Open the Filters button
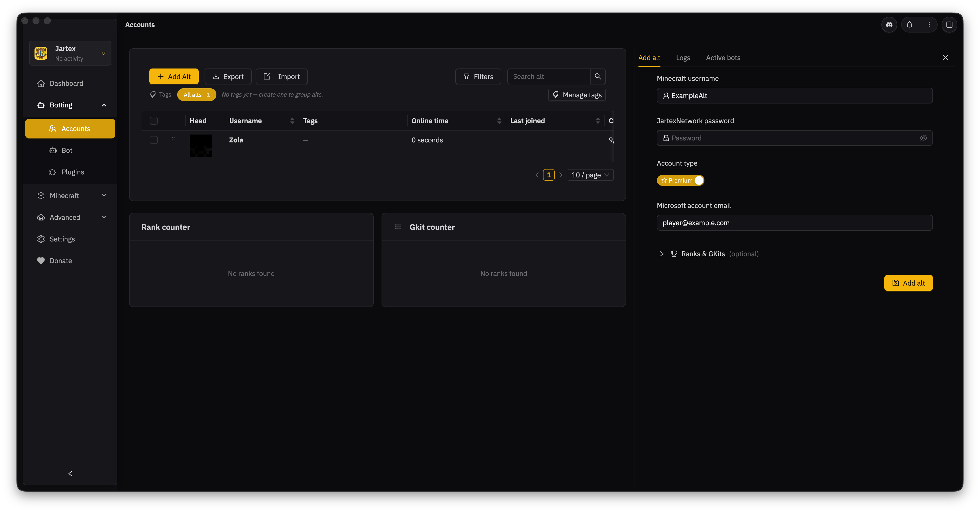 tap(478, 76)
